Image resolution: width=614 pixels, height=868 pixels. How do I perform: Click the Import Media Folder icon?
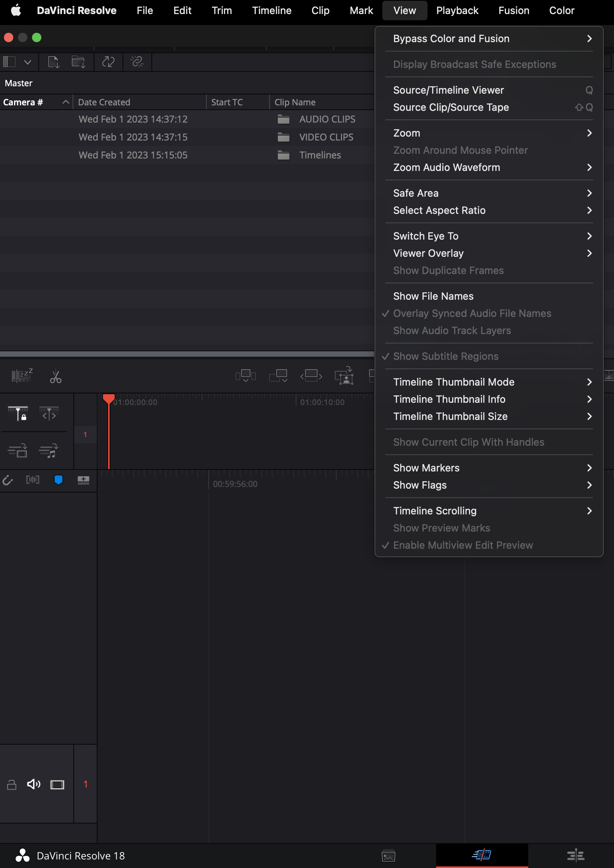pos(78,62)
